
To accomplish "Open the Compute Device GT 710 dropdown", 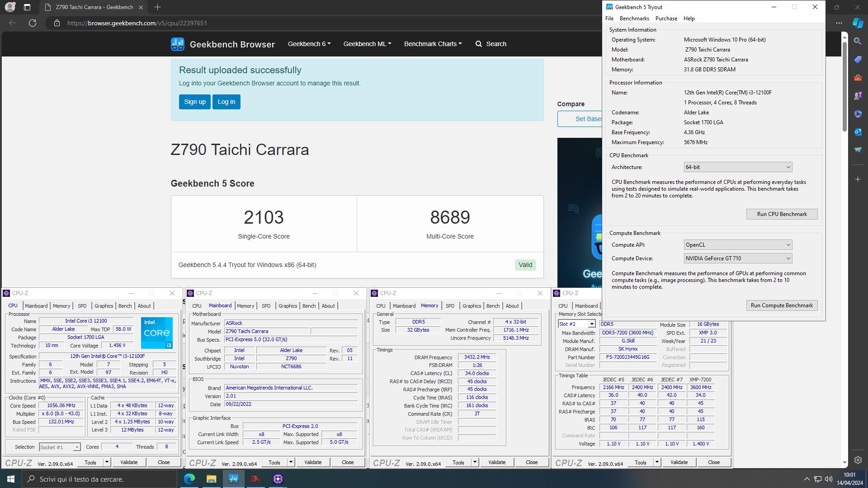I will (738, 258).
